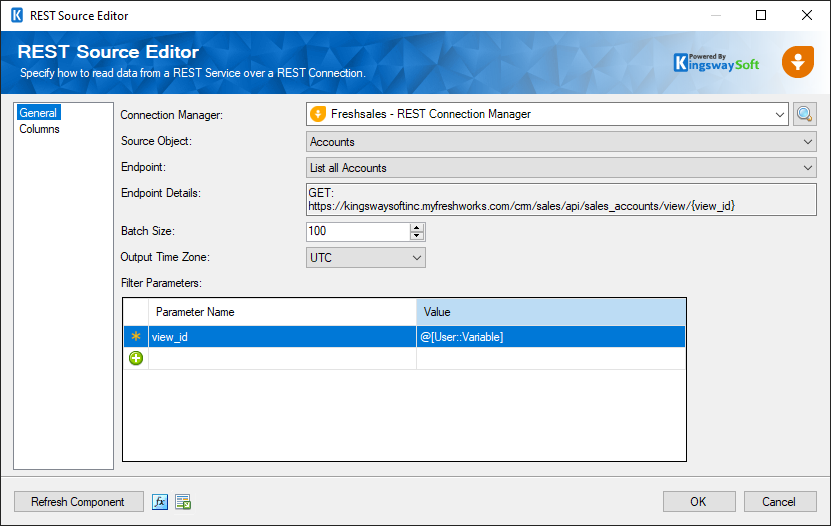The image size is (831, 526).
Task: Click the Parameter Name column header
Action: tap(282, 312)
